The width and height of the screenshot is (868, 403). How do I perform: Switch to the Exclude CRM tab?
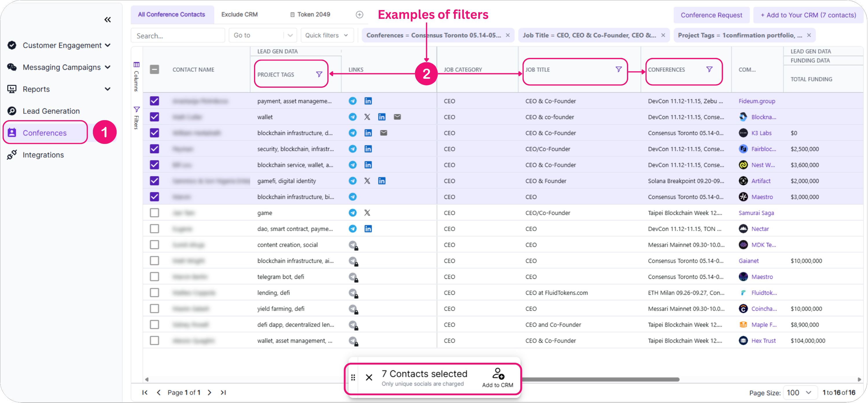[x=239, y=14]
